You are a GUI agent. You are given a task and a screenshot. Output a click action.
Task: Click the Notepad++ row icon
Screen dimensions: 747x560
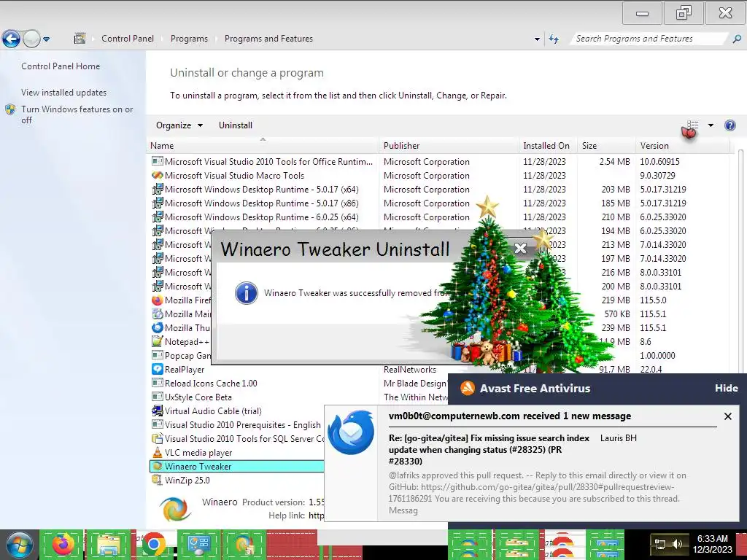(x=158, y=342)
